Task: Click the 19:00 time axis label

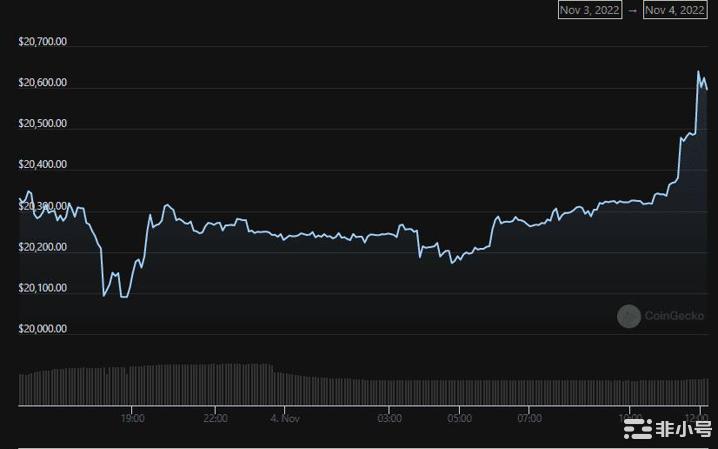Action: pyautogui.click(x=133, y=417)
